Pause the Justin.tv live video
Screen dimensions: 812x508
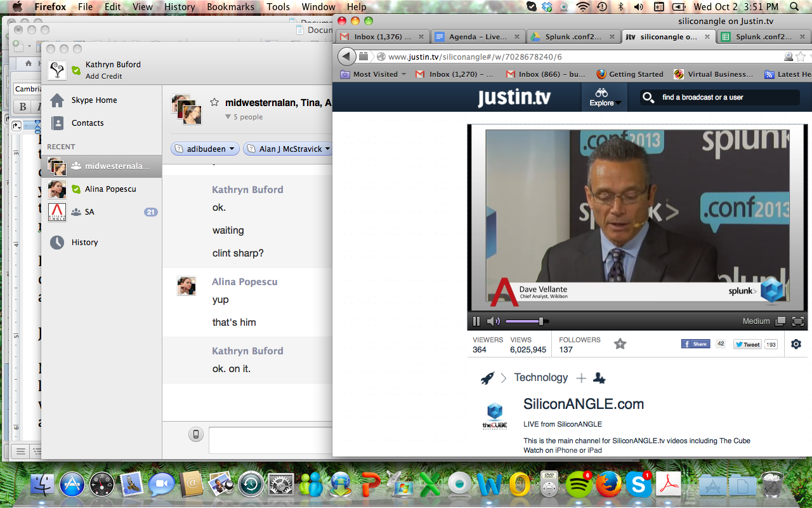coord(477,321)
